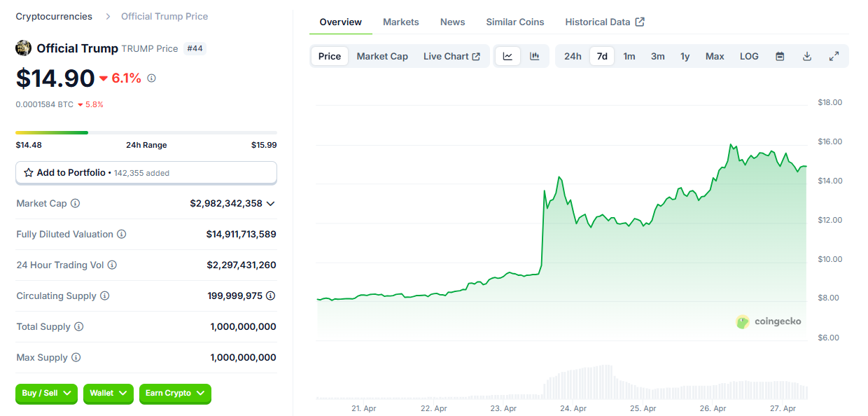Set chart range to 7d
Screen dimensions: 868x416
point(602,56)
